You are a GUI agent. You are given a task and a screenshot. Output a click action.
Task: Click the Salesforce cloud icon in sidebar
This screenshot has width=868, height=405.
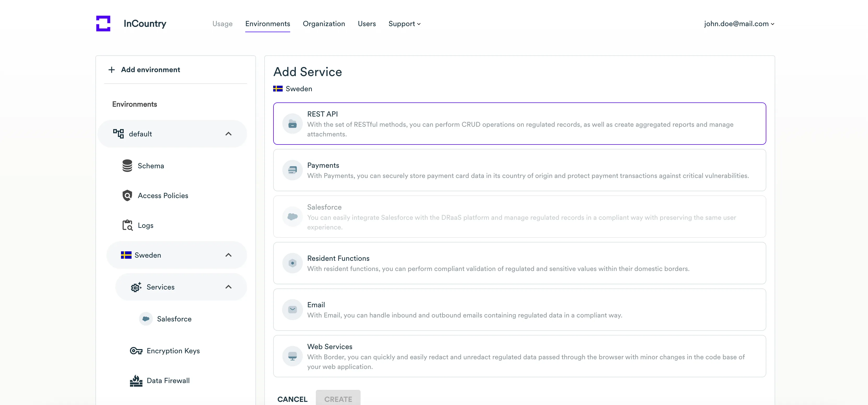point(146,319)
